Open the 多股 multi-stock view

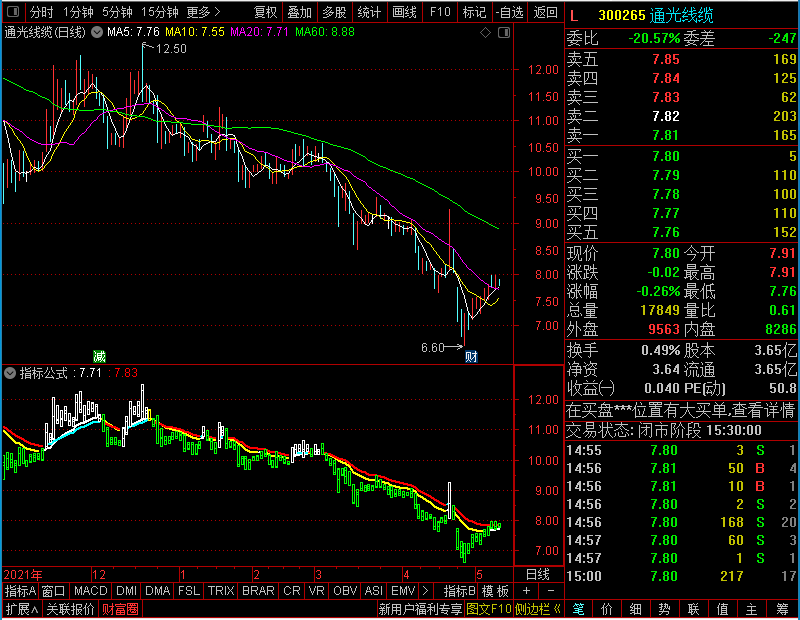point(334,12)
